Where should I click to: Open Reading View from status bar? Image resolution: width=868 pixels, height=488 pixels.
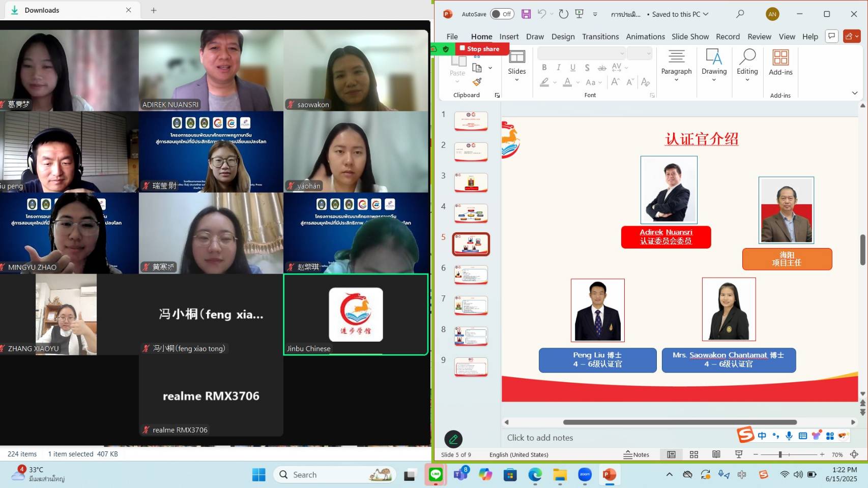click(x=716, y=454)
